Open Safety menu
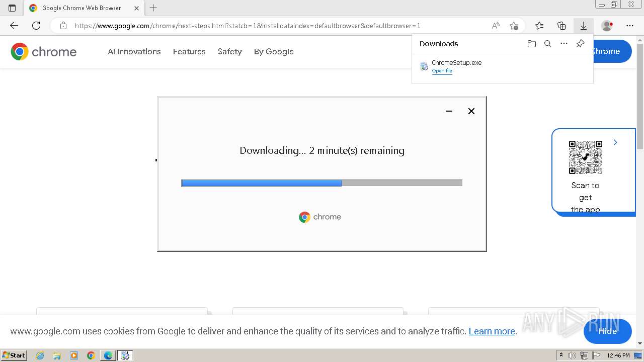Screen dimensions: 644x362 coord(230,51)
